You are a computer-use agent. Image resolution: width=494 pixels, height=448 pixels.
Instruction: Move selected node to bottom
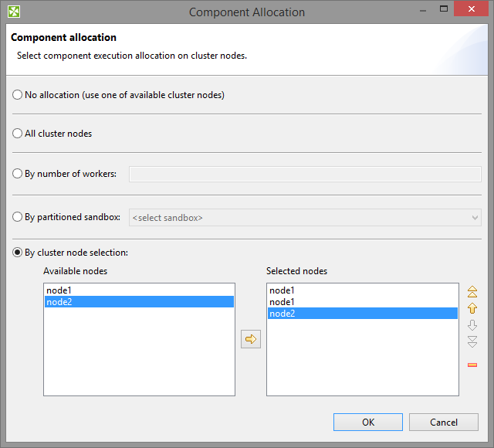point(472,341)
